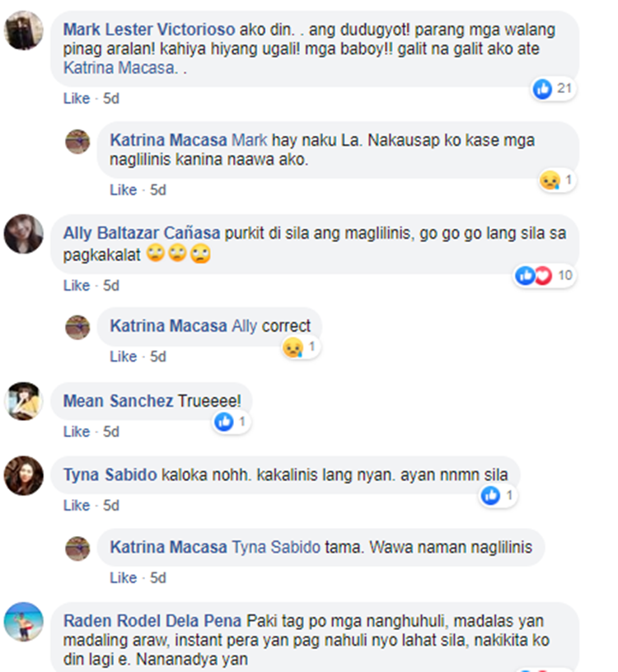Click the thumbs-up reaction on Mean Sanchez's comment

(232, 422)
